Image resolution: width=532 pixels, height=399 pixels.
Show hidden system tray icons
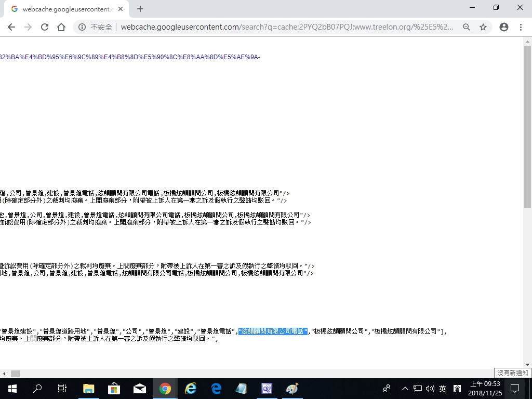(405, 389)
